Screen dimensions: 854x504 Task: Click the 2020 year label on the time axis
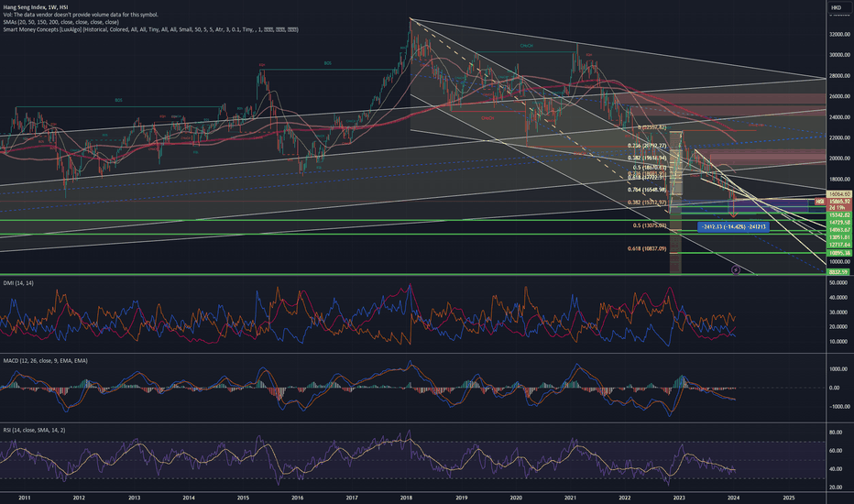pyautogui.click(x=516, y=498)
